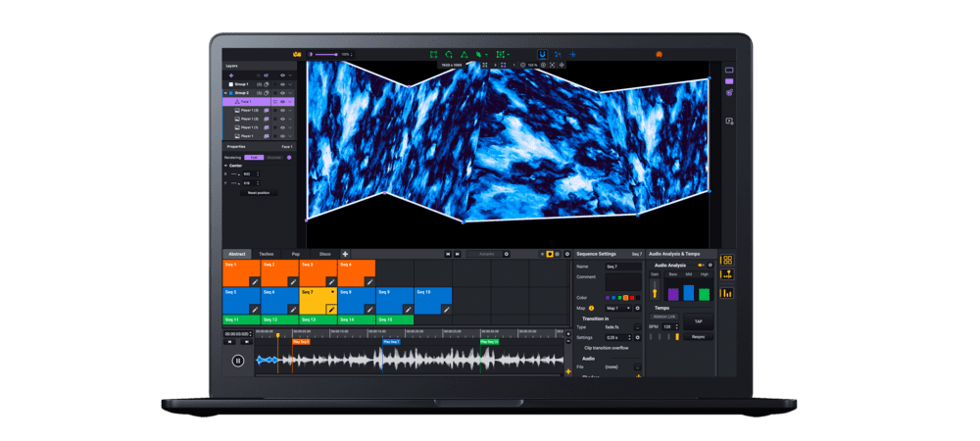Screen dimensions: 980x441
Task: Switch to the Disco tab
Action: [325, 254]
